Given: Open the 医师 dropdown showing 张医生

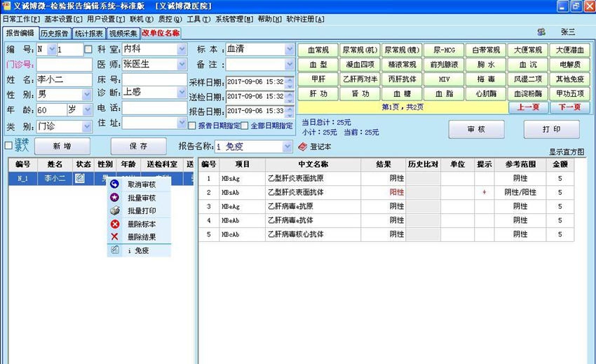Looking at the screenshot, I should 182,65.
